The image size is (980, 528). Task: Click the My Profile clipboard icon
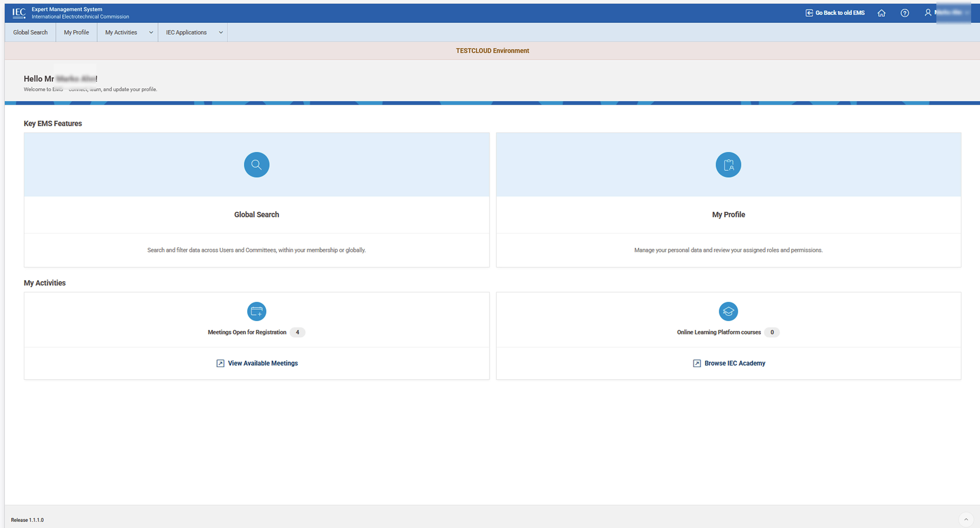click(728, 165)
